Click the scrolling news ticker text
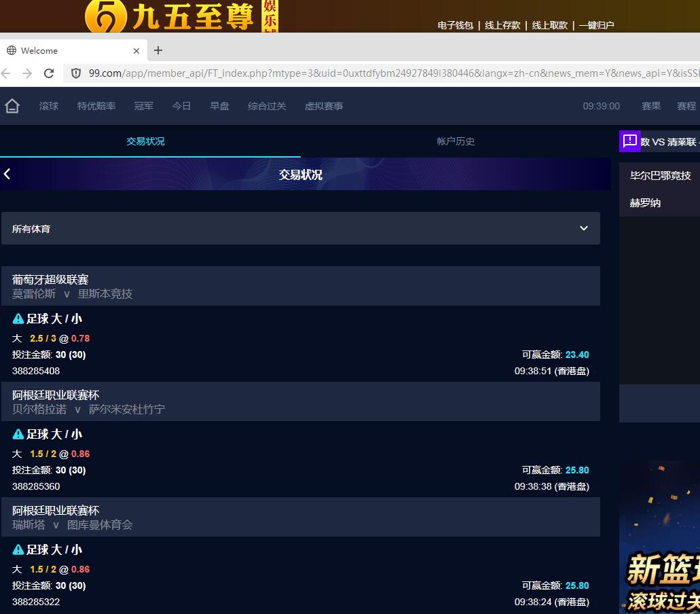 pos(670,141)
